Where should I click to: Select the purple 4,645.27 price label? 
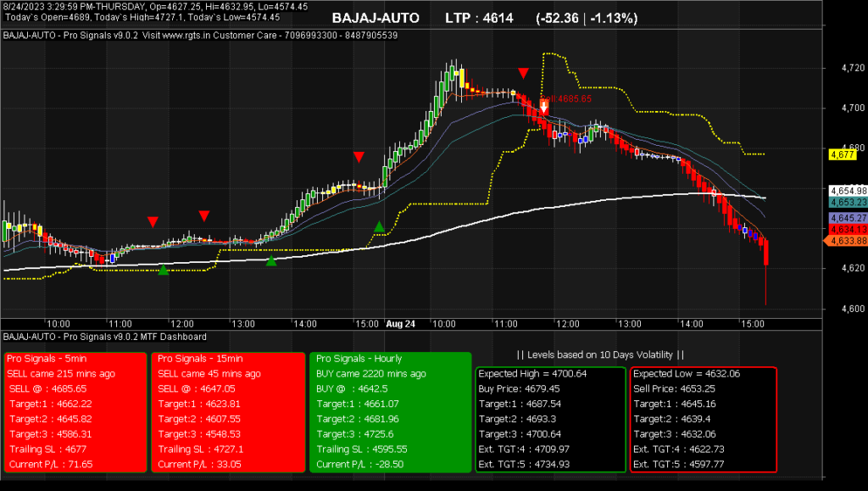[x=848, y=218]
